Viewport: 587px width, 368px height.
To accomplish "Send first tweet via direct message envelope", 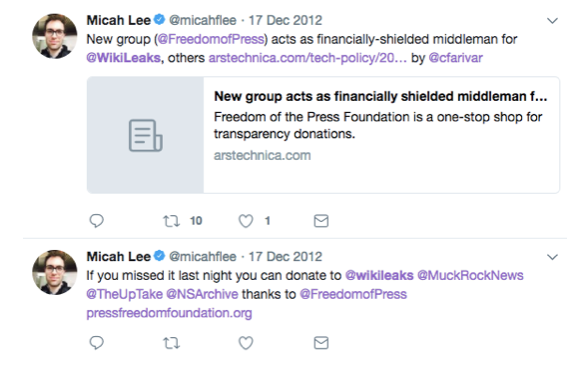I will (321, 221).
